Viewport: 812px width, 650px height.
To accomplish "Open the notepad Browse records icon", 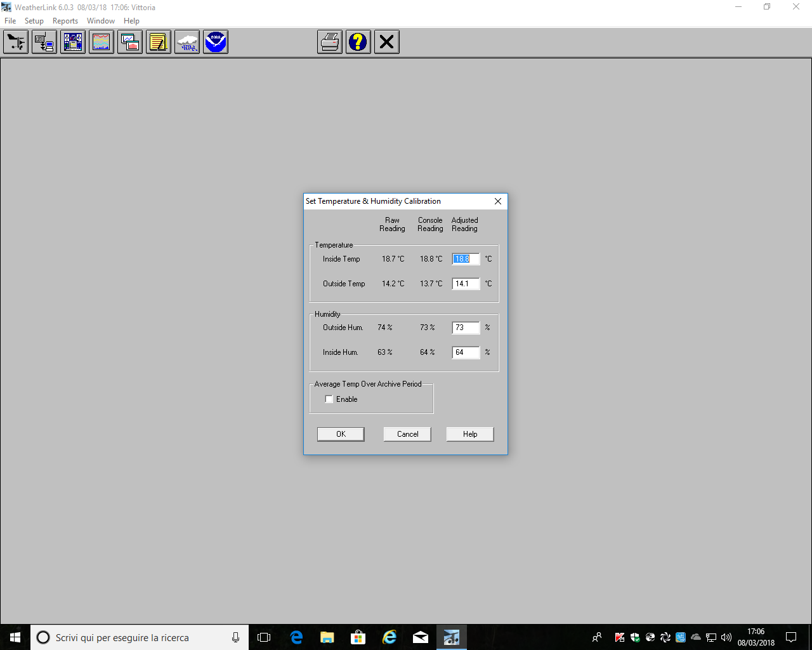I will pos(159,42).
